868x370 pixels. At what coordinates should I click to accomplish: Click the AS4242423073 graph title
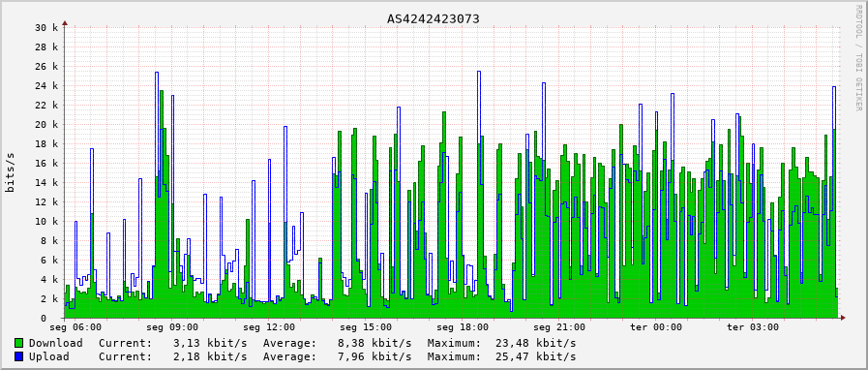[433, 19]
